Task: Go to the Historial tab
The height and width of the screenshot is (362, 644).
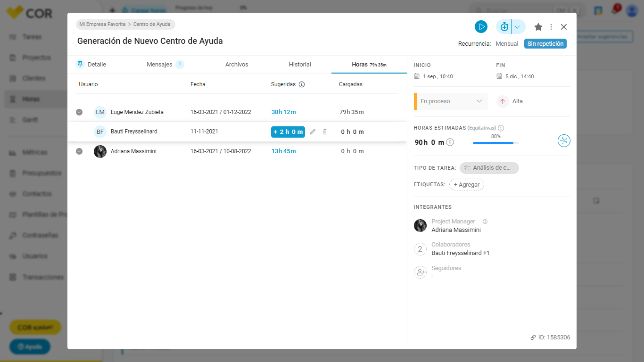Action: (300, 65)
